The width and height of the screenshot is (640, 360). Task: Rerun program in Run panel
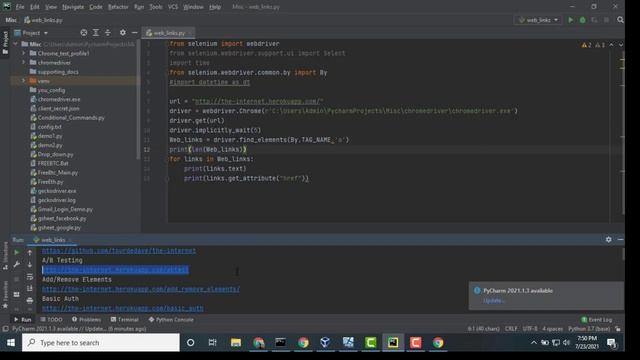click(x=17, y=252)
